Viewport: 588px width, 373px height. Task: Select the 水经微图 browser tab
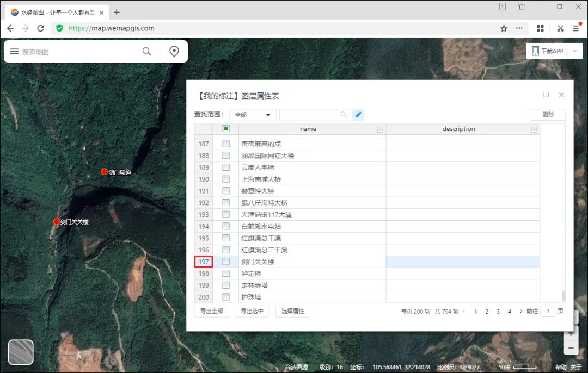[x=56, y=13]
